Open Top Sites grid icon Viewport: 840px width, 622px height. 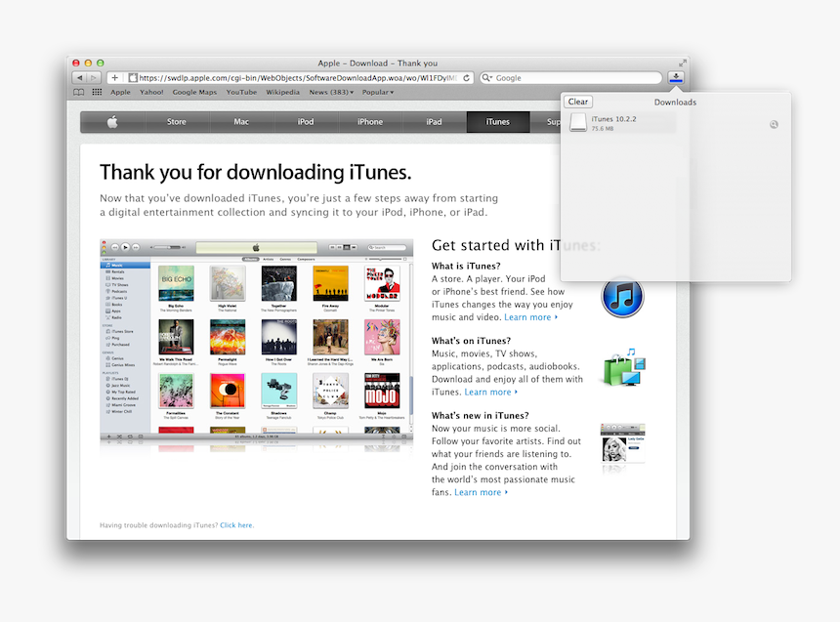[x=97, y=92]
